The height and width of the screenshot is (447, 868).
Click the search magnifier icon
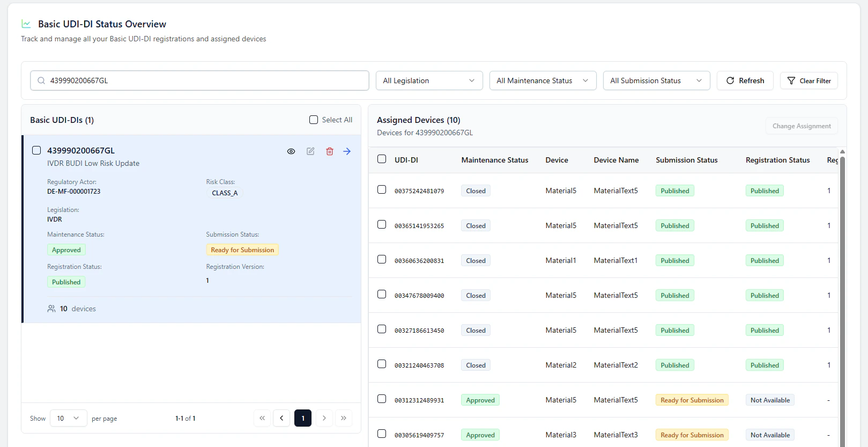point(41,80)
